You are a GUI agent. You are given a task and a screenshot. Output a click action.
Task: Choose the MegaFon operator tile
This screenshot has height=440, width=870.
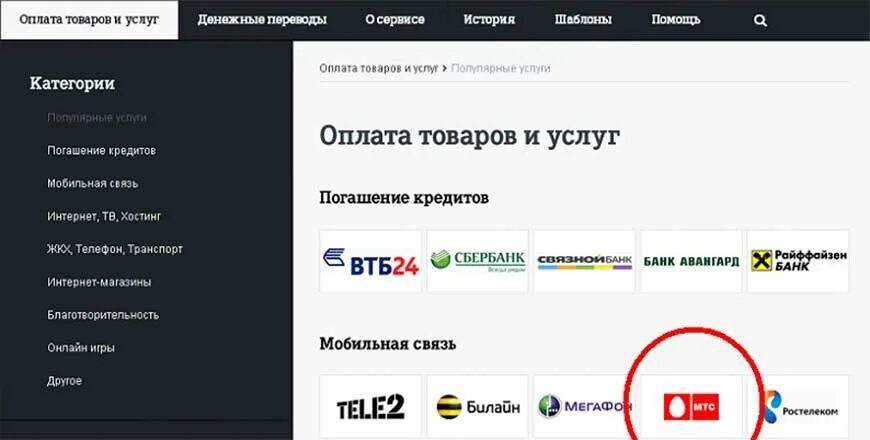584,406
